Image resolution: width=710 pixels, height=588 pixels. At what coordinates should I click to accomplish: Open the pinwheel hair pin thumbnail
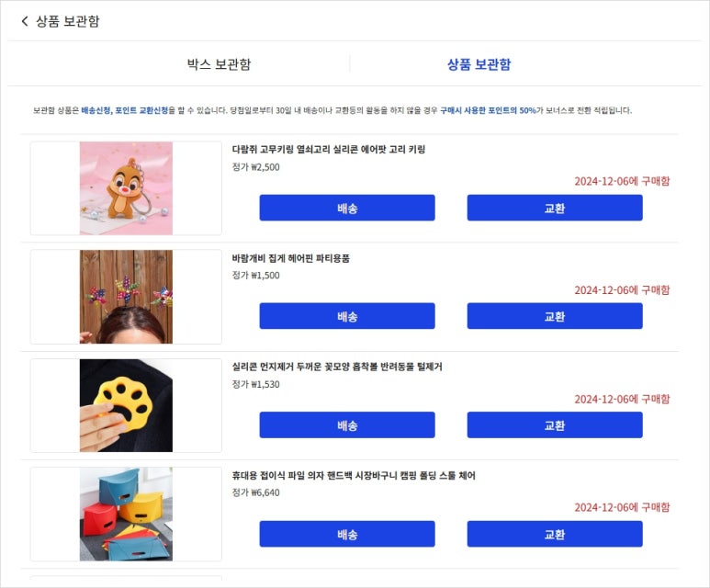126,296
